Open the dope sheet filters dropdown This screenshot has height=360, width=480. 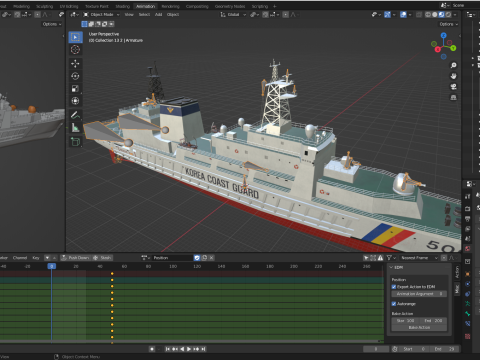[x=391, y=258]
